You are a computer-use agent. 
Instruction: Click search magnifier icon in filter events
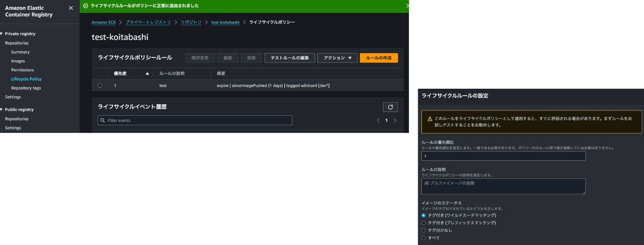tap(103, 120)
